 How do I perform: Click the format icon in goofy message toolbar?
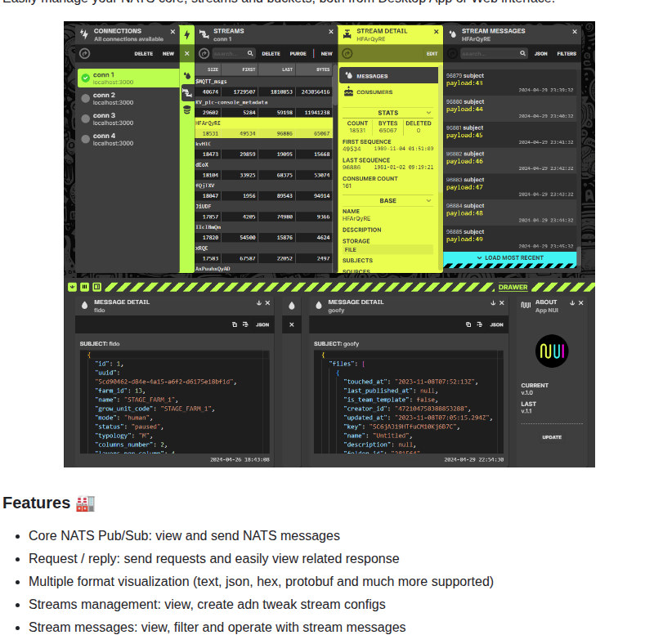click(x=480, y=324)
